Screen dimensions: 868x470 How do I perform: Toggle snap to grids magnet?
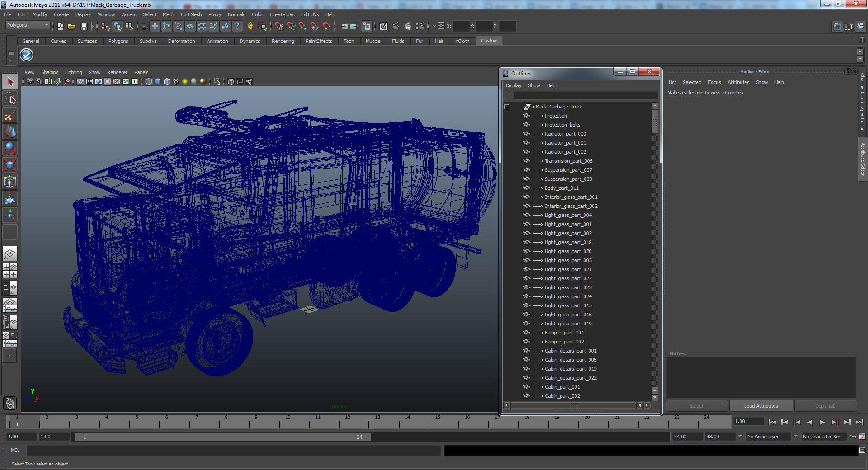pos(279,26)
